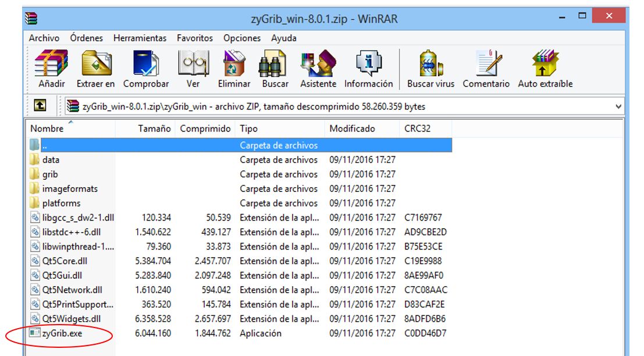Click size value 5.384.704
The width and height of the screenshot is (644, 356).
(x=153, y=261)
